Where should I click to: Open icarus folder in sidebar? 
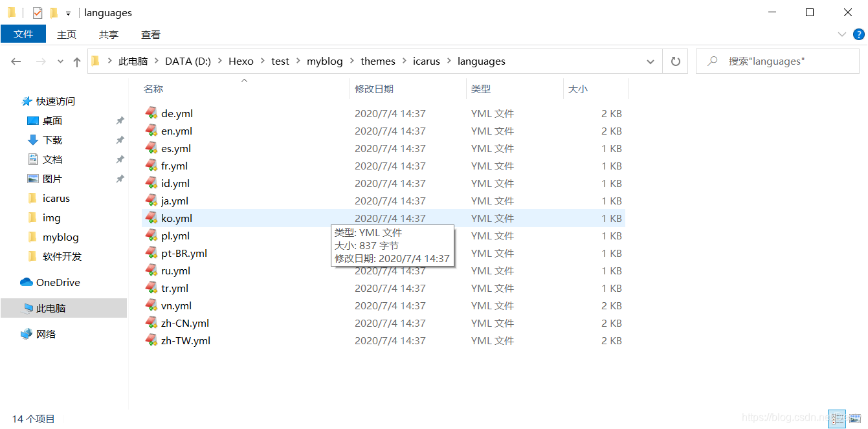(x=56, y=199)
